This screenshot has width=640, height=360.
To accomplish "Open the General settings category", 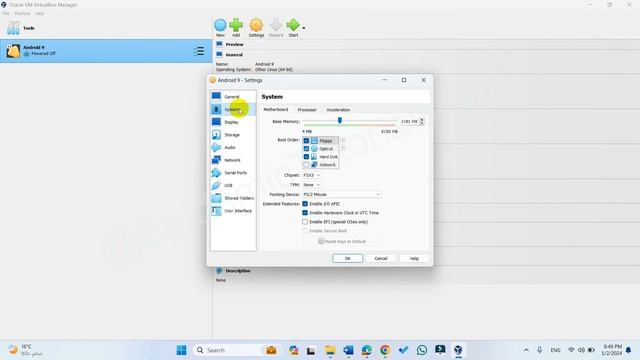I will 233,97.
